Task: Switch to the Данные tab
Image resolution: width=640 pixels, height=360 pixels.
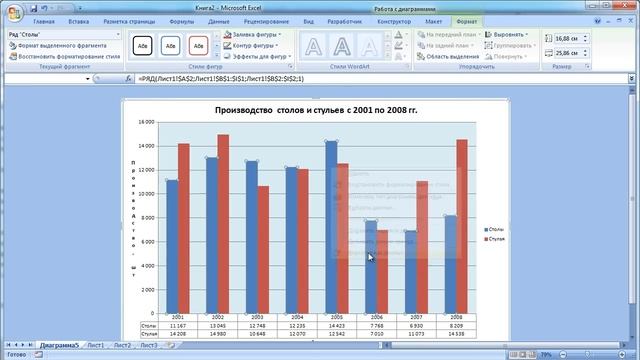Action: click(218, 22)
